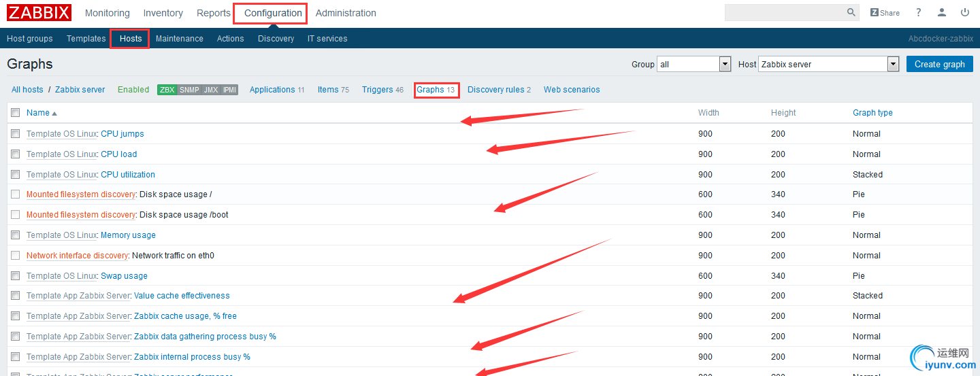The height and width of the screenshot is (376, 980).
Task: Click the Create graph button
Action: click(940, 64)
